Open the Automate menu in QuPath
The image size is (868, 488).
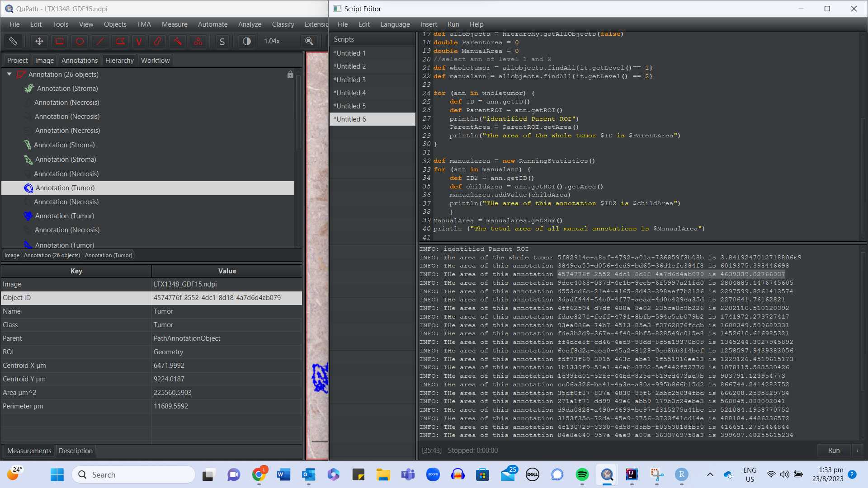point(212,24)
